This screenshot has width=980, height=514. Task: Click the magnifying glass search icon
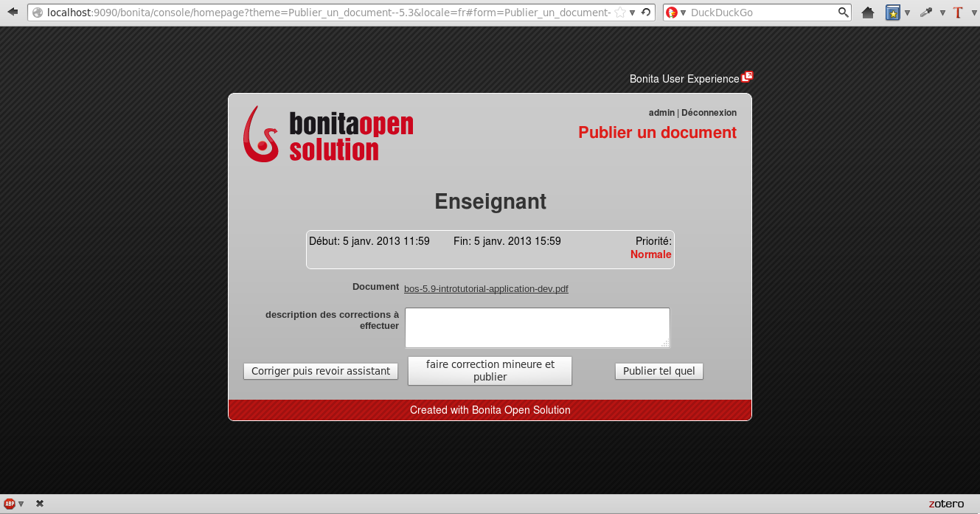844,13
